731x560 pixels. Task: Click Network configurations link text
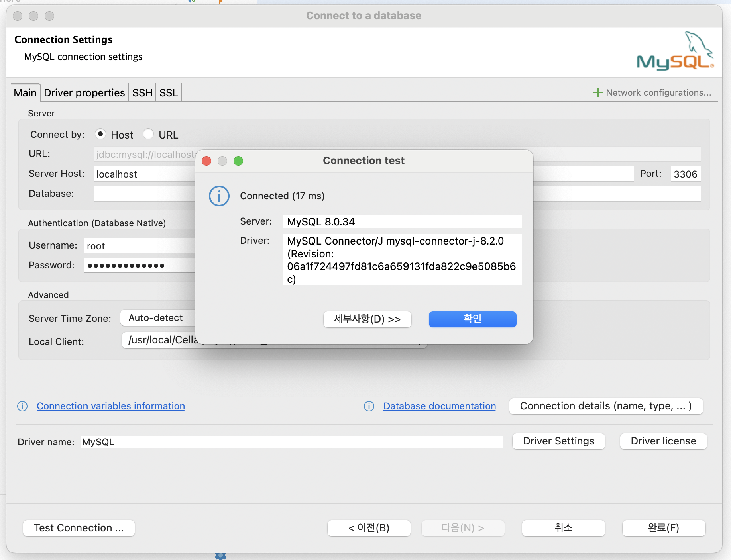pos(658,92)
